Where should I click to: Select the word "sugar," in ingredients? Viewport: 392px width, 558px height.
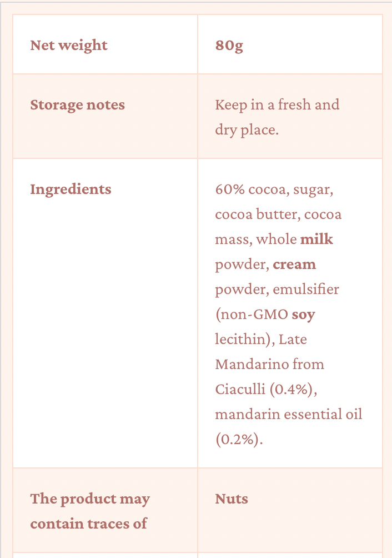coord(313,190)
